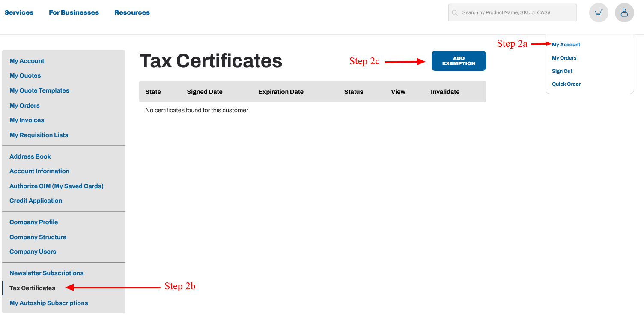Open My Autoship Subscriptions

pyautogui.click(x=48, y=303)
